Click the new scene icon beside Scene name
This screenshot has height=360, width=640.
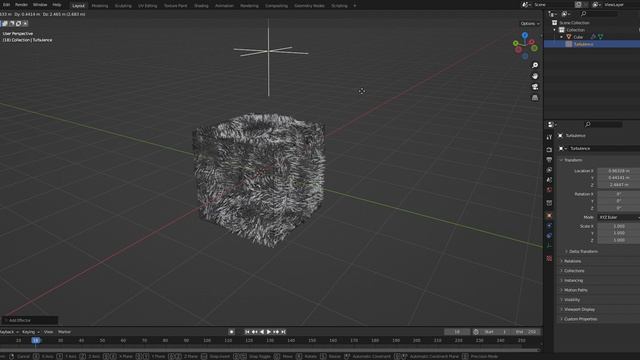click(578, 5)
